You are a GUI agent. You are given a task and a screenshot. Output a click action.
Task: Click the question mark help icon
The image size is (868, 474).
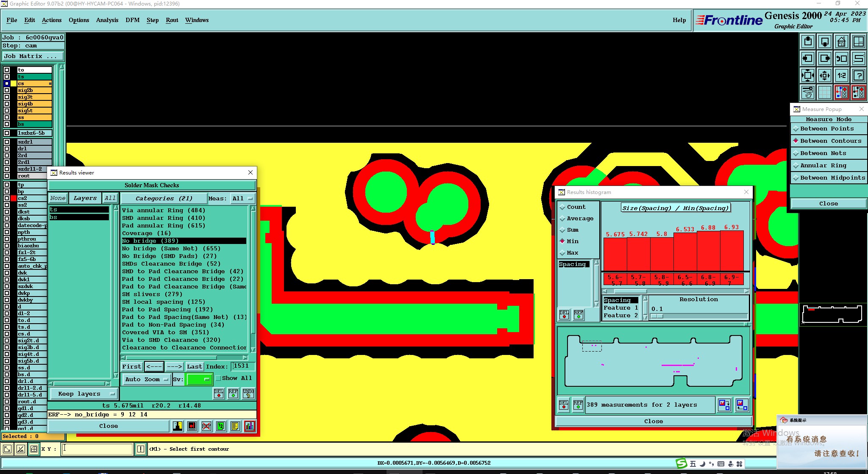tap(858, 76)
